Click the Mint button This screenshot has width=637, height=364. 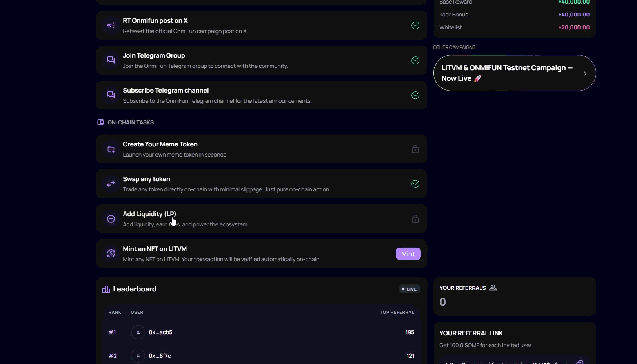[408, 254]
